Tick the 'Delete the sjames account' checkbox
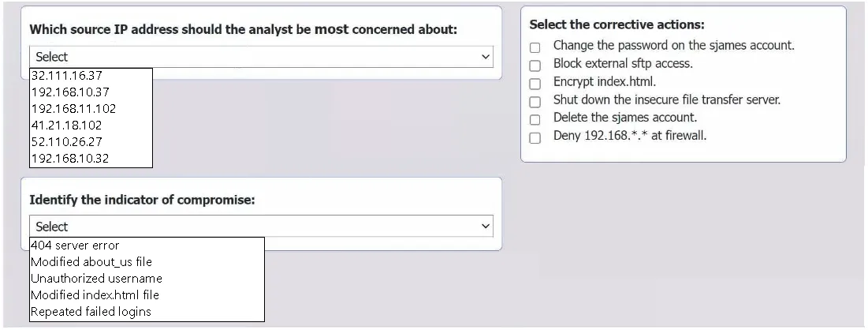This screenshot has height=330, width=868. coord(535,120)
